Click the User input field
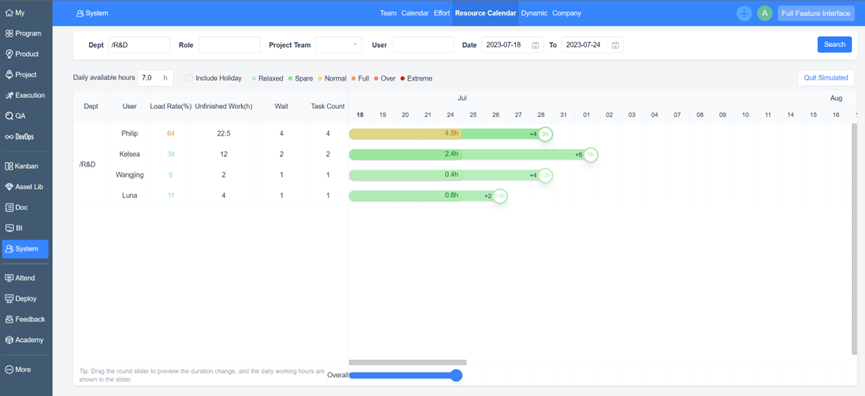The width and height of the screenshot is (865, 396). (423, 45)
